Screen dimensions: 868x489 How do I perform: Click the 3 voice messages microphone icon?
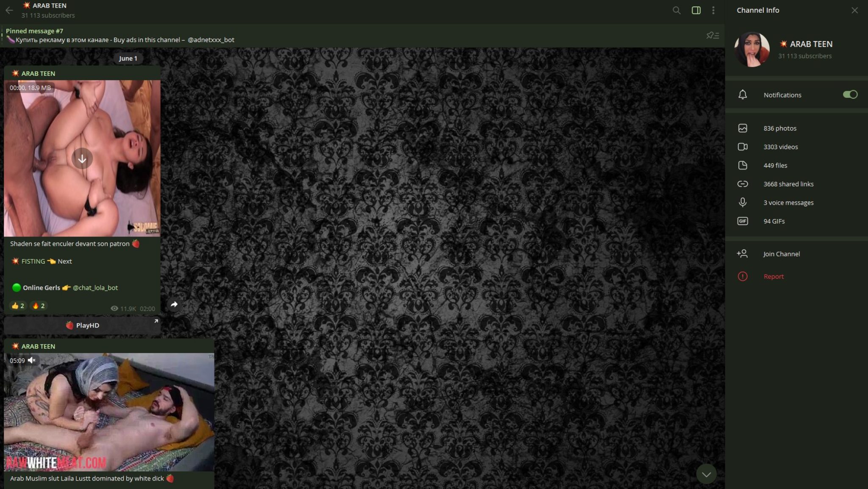point(743,203)
